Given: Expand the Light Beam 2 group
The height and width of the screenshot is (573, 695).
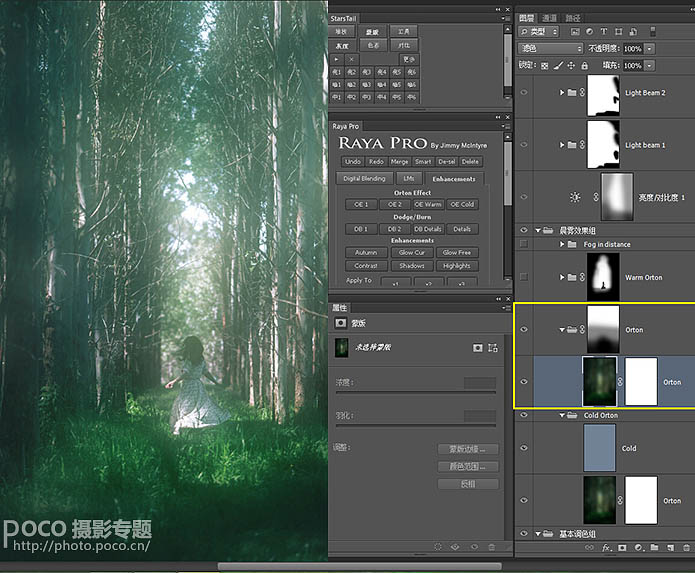Looking at the screenshot, I should pos(562,92).
